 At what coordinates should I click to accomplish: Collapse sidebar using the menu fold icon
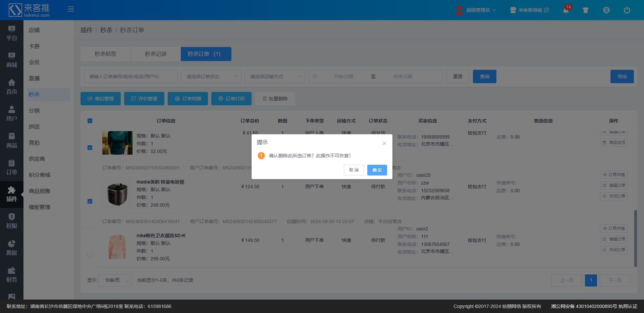pyautogui.click(x=71, y=9)
